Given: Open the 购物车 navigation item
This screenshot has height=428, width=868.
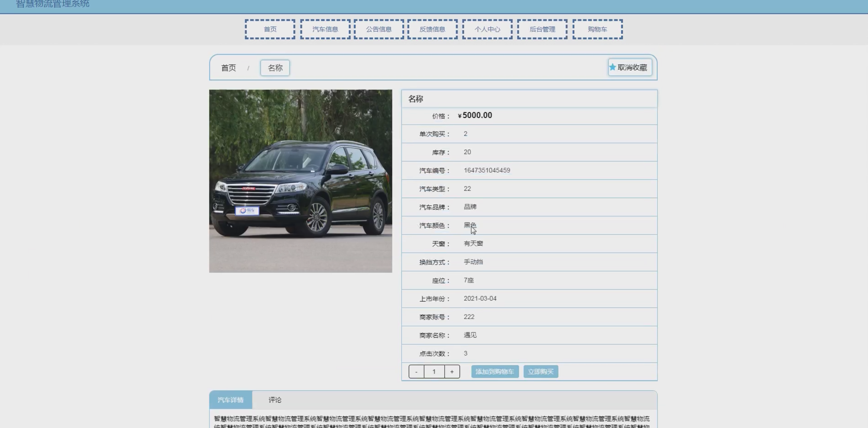Looking at the screenshot, I should click(x=597, y=29).
